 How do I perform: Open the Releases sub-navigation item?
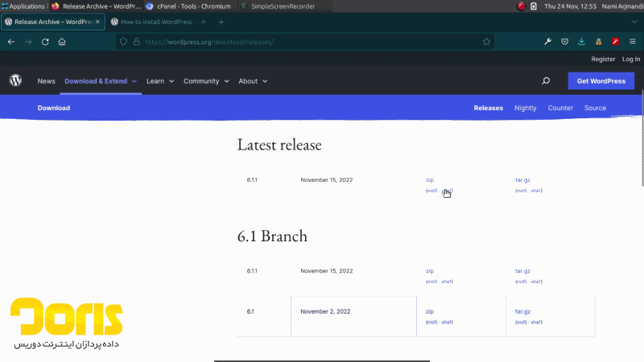coord(489,108)
